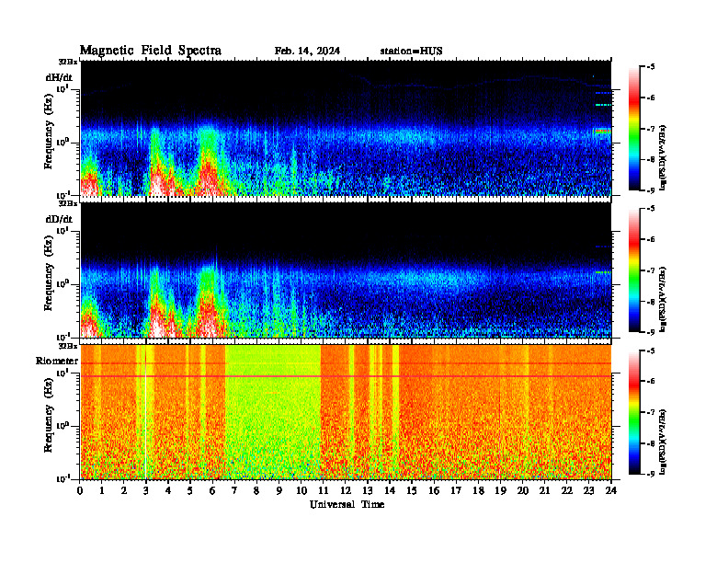Click the "-5" tick on dH/dt color scale
728x563 pixels.
(651, 67)
